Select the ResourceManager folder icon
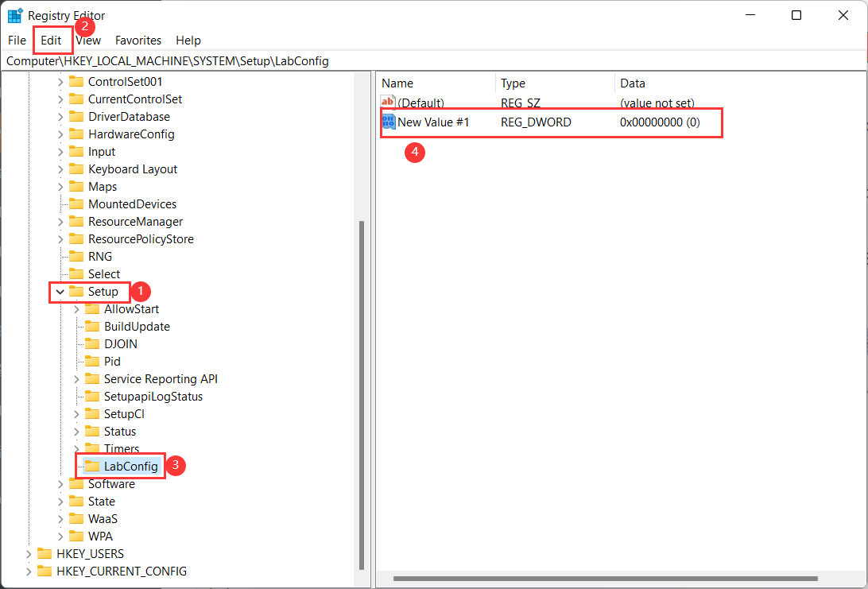868x589 pixels. 76,222
